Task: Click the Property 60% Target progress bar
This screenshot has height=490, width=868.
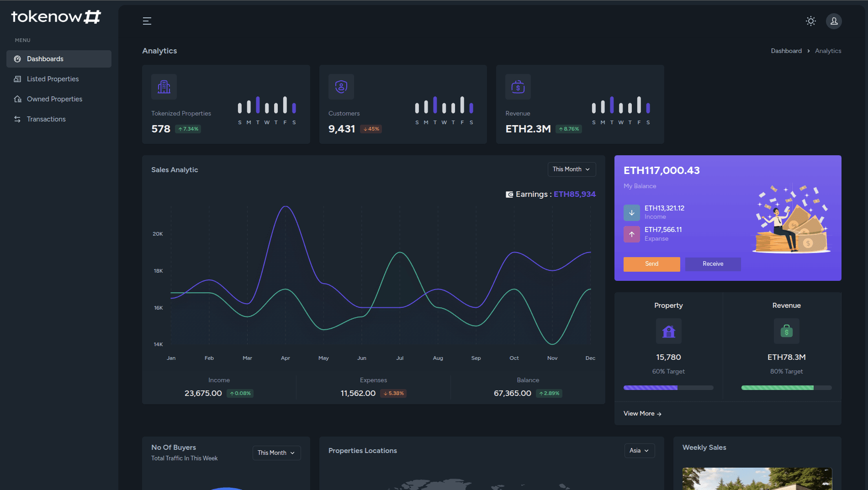Action: tap(668, 387)
